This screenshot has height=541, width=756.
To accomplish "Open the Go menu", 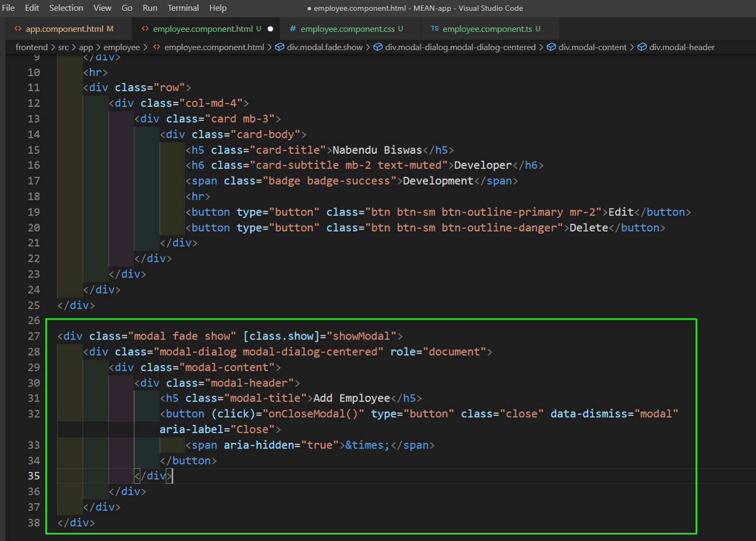I will [127, 8].
